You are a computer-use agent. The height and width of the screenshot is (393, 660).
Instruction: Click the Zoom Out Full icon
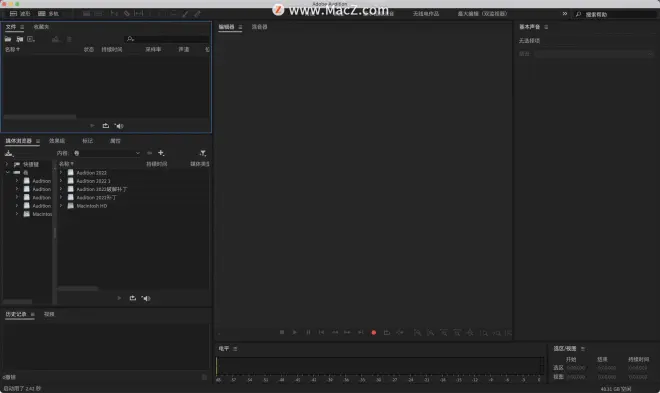click(470, 333)
